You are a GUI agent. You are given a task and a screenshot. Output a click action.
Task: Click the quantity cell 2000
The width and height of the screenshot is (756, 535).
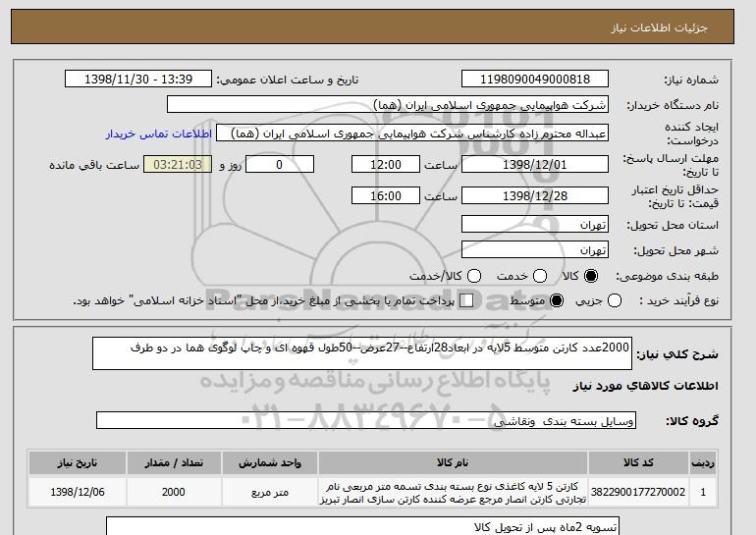click(174, 492)
